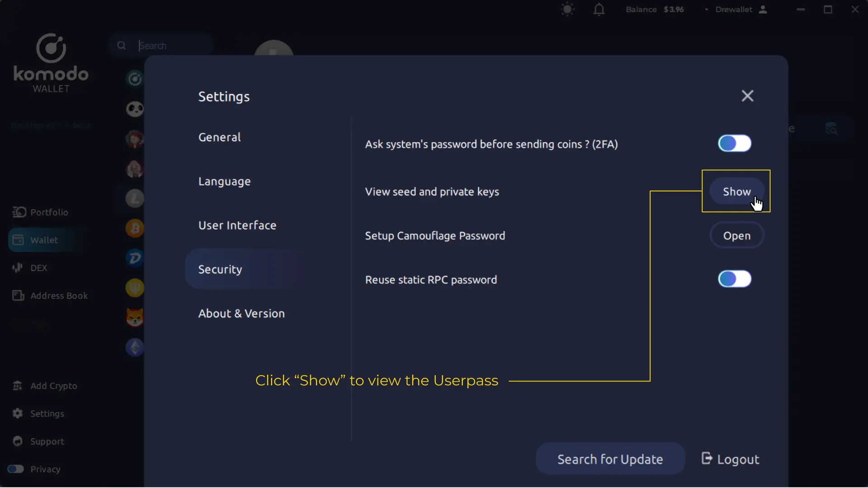868x488 pixels.
Task: Select the General settings tab
Action: pyautogui.click(x=219, y=136)
